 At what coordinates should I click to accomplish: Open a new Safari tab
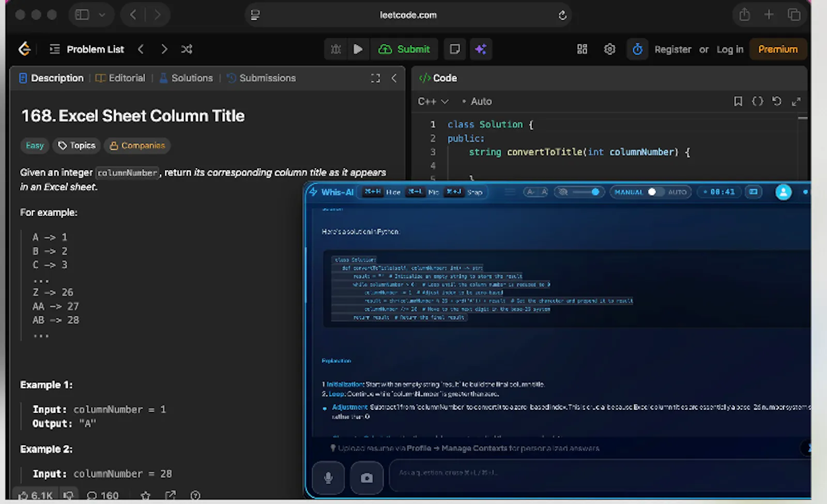tap(769, 14)
